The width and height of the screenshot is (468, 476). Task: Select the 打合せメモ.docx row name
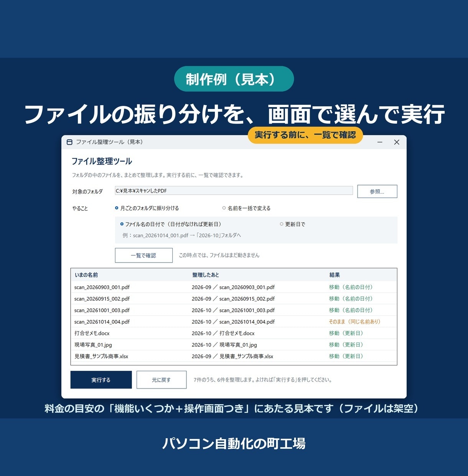click(x=92, y=333)
